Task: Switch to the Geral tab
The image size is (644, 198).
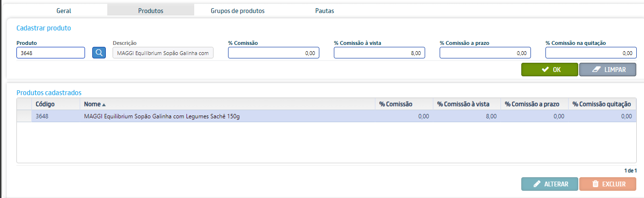Action: (x=64, y=11)
